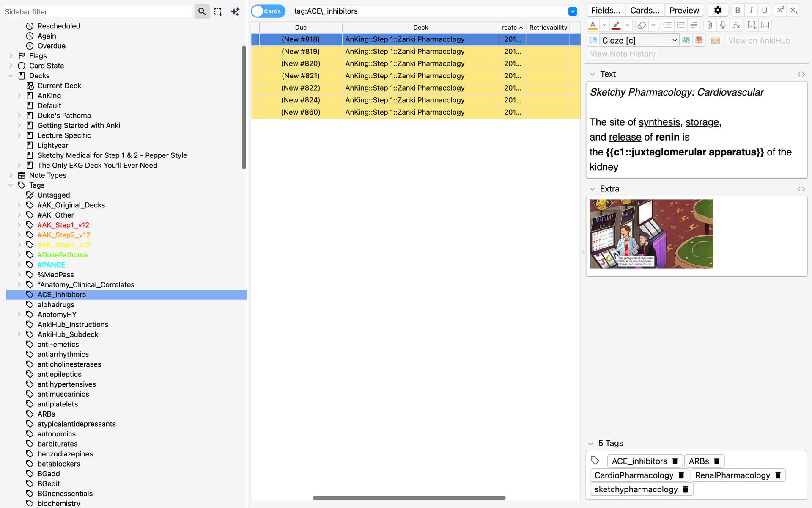Open the equations fx menu icon
Screen dimensions: 812x508
pyautogui.click(x=736, y=25)
